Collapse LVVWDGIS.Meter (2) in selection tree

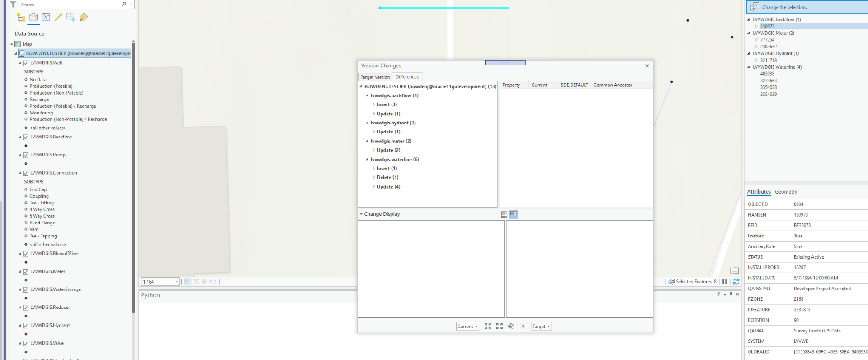[749, 33]
